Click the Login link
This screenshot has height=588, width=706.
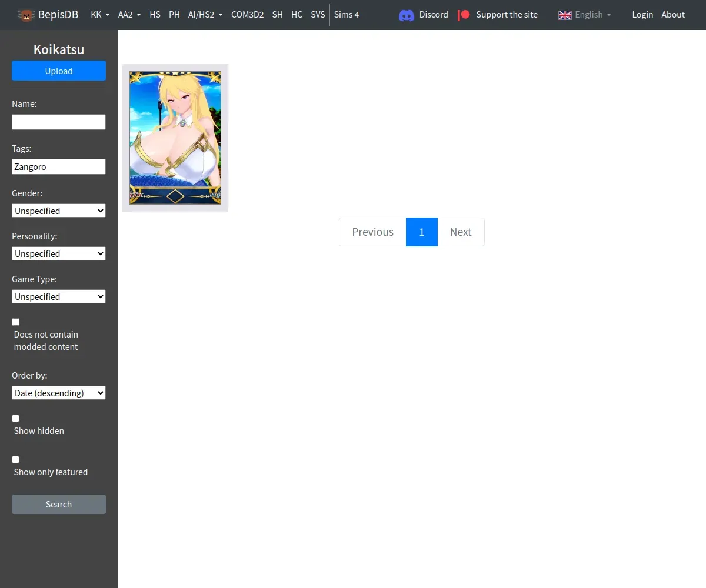point(642,15)
